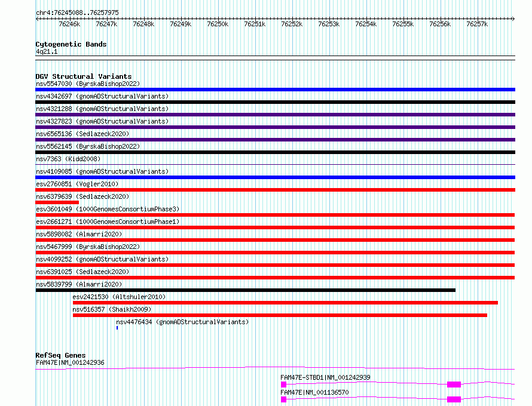Click the 76248k ruler tick label
Image resolution: width=532 pixels, height=406 pixels.
[x=143, y=24]
